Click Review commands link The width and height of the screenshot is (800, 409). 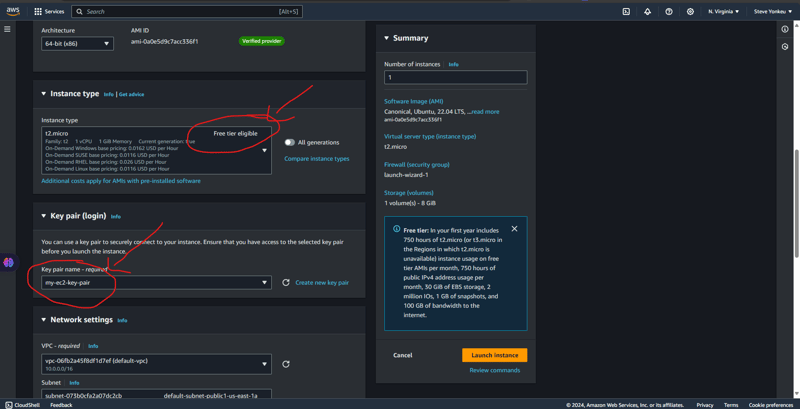pyautogui.click(x=494, y=370)
